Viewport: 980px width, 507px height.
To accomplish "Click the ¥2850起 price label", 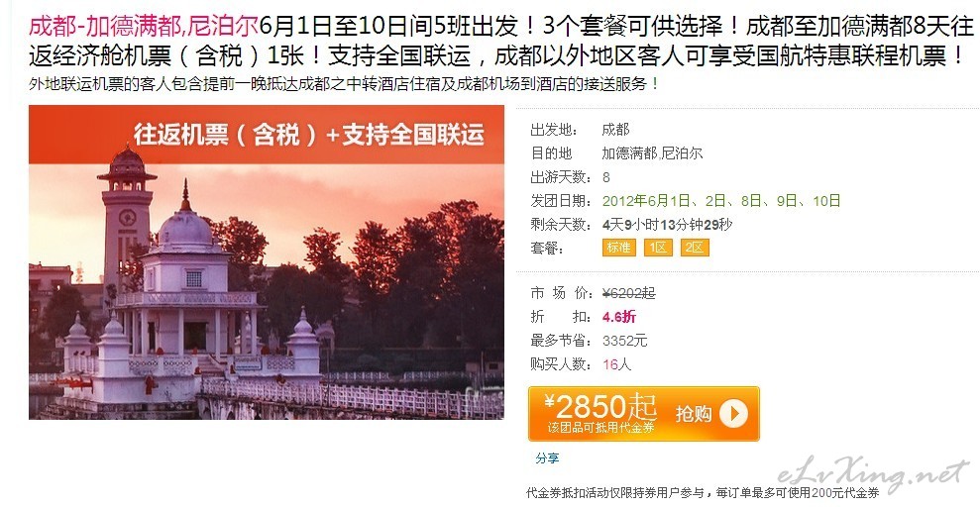I will [x=600, y=406].
